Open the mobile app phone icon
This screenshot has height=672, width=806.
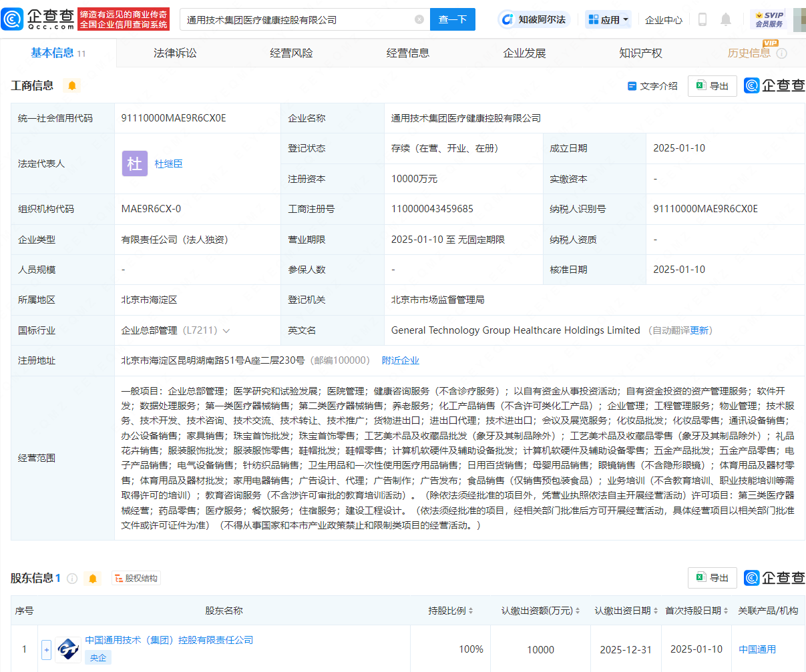click(x=702, y=19)
